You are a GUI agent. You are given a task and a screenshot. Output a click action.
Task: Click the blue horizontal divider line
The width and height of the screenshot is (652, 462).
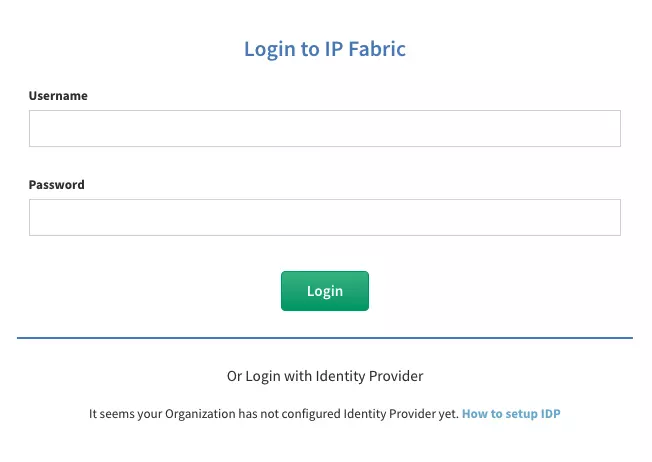click(x=325, y=338)
